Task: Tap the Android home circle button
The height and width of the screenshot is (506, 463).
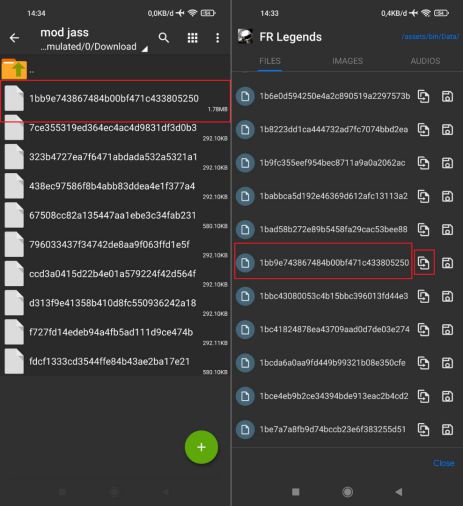Action: (347, 492)
